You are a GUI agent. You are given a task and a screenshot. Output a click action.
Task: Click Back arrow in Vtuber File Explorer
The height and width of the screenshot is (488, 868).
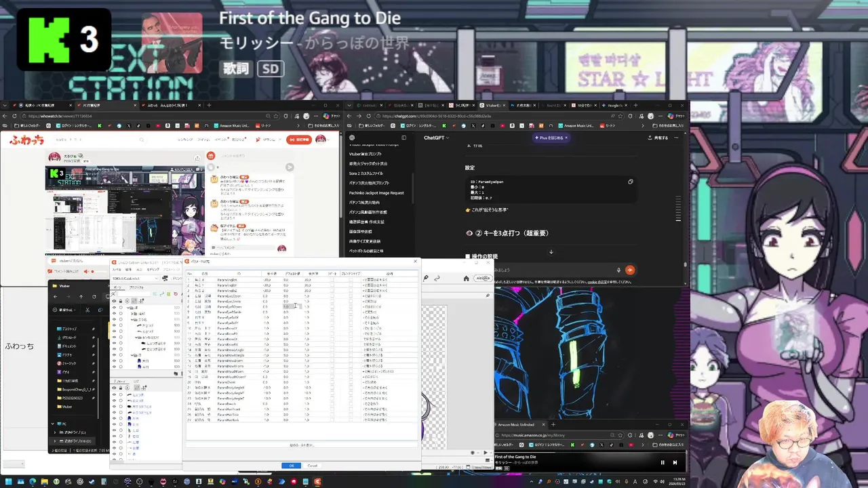click(x=55, y=297)
